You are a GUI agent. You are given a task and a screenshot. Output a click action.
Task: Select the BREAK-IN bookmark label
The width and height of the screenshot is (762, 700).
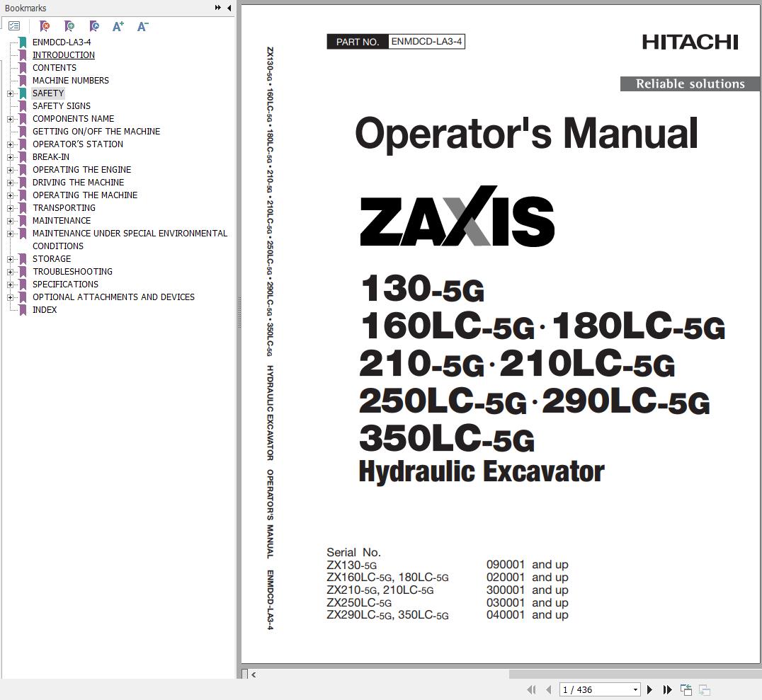51,157
